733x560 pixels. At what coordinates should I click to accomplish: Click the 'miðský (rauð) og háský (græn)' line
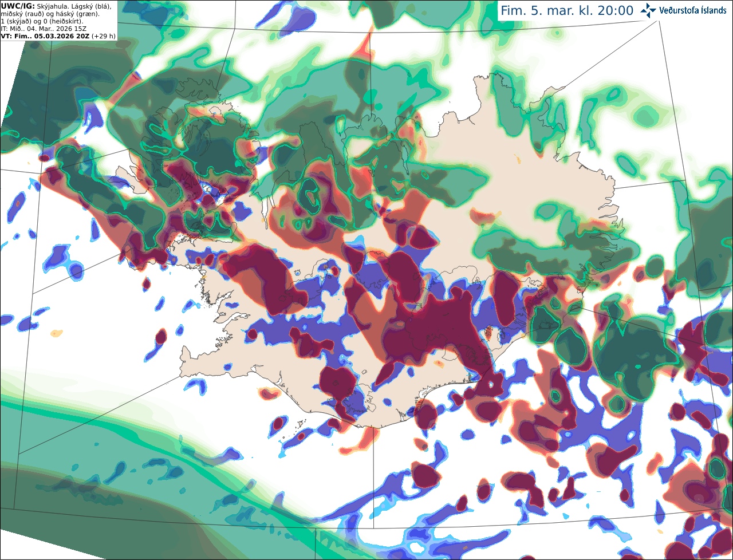50,13
